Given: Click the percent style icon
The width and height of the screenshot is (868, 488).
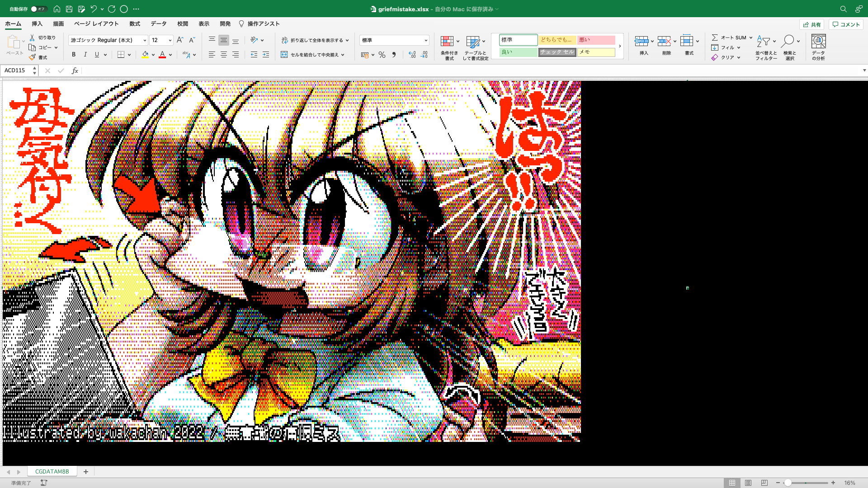Looking at the screenshot, I should tap(382, 55).
